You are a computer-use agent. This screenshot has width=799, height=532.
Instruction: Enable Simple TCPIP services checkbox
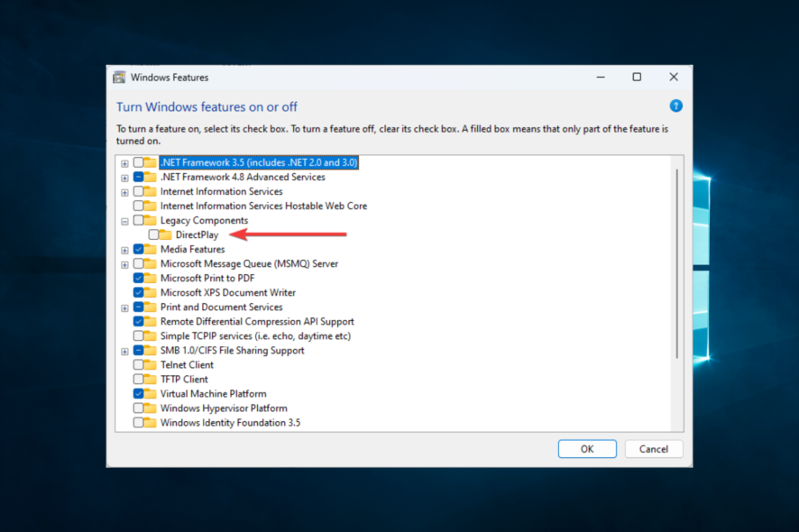(x=138, y=335)
